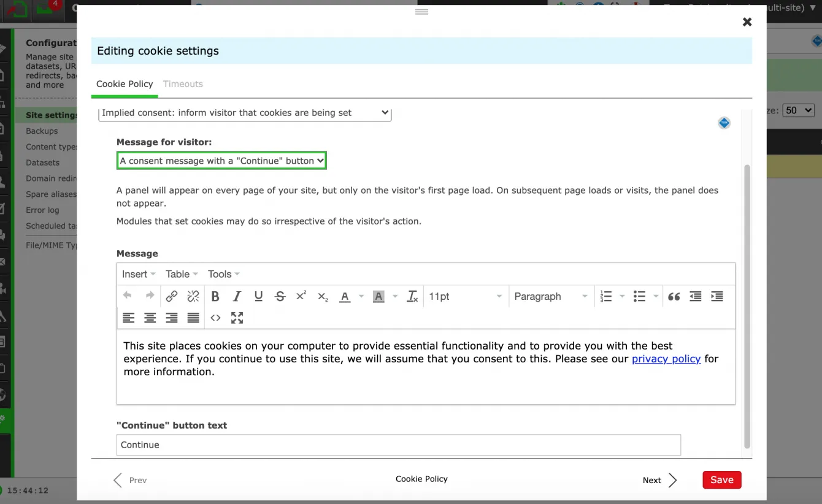Justify the text
This screenshot has height=504, width=822.
point(193,318)
